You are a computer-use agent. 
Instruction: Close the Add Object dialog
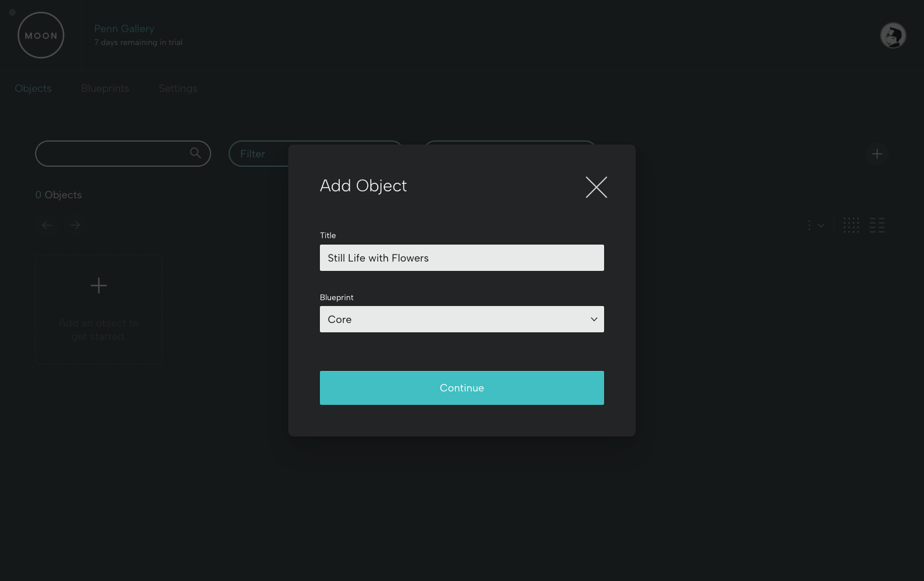click(596, 187)
